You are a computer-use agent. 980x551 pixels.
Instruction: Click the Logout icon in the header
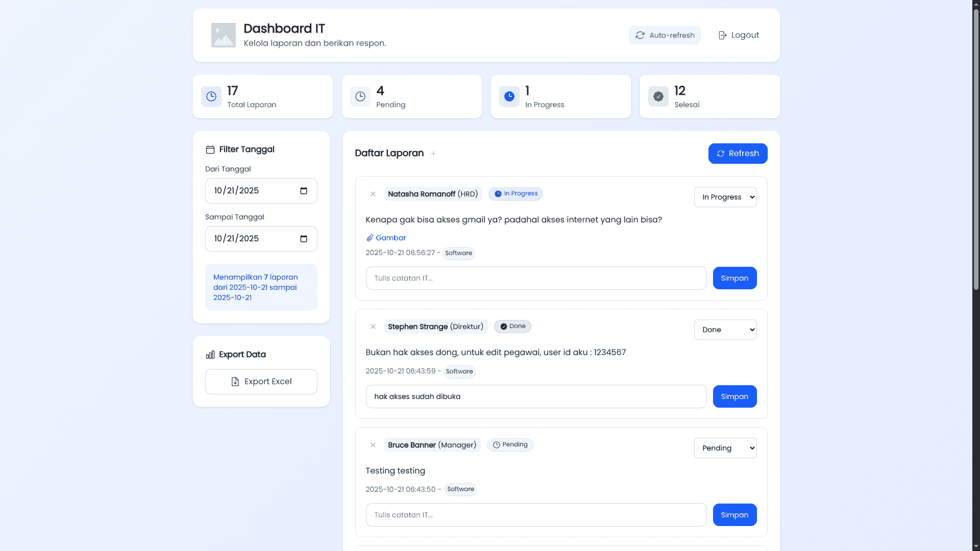point(723,35)
